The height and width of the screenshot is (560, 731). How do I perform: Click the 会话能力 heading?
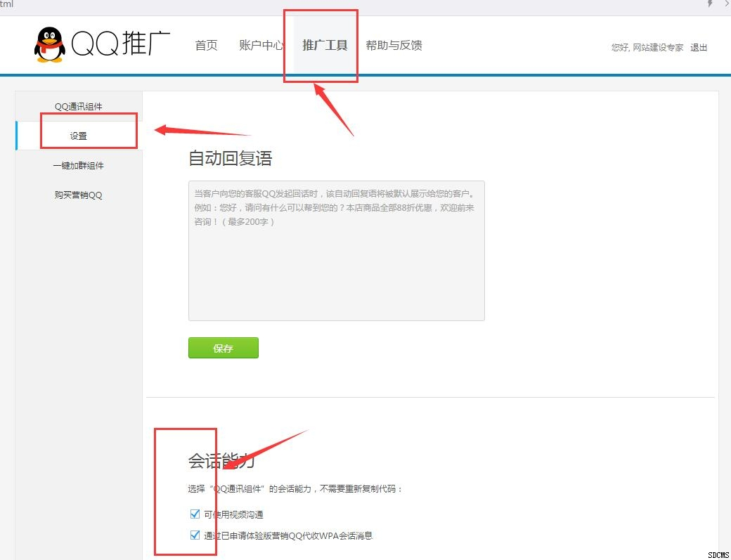221,461
